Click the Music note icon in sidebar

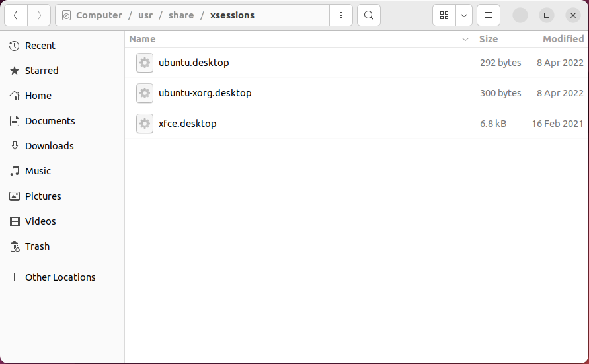pos(15,171)
